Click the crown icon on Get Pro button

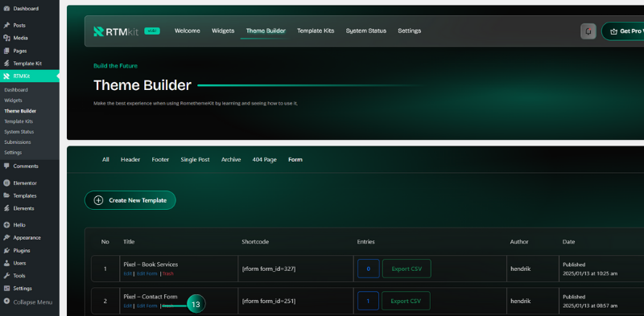(x=614, y=31)
